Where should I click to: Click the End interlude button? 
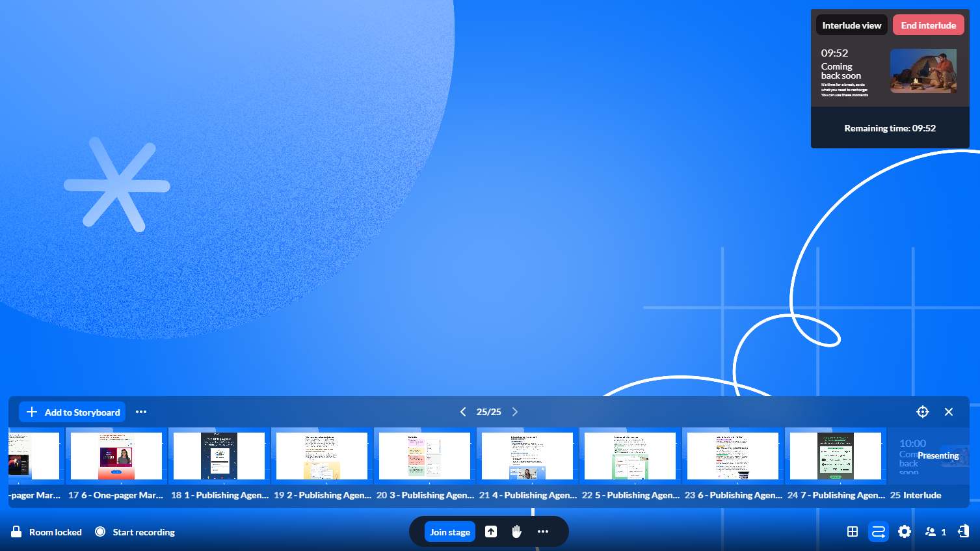tap(929, 25)
